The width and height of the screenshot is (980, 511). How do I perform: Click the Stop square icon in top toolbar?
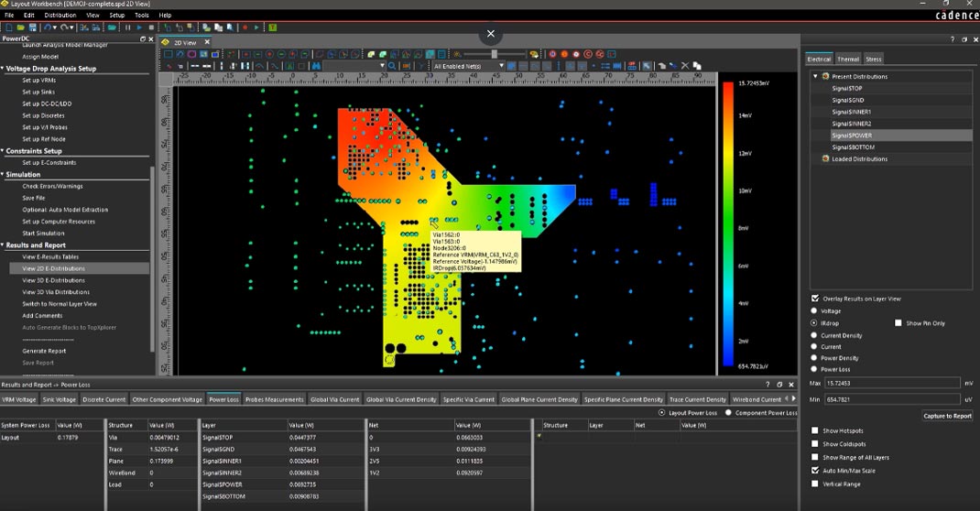tap(151, 27)
